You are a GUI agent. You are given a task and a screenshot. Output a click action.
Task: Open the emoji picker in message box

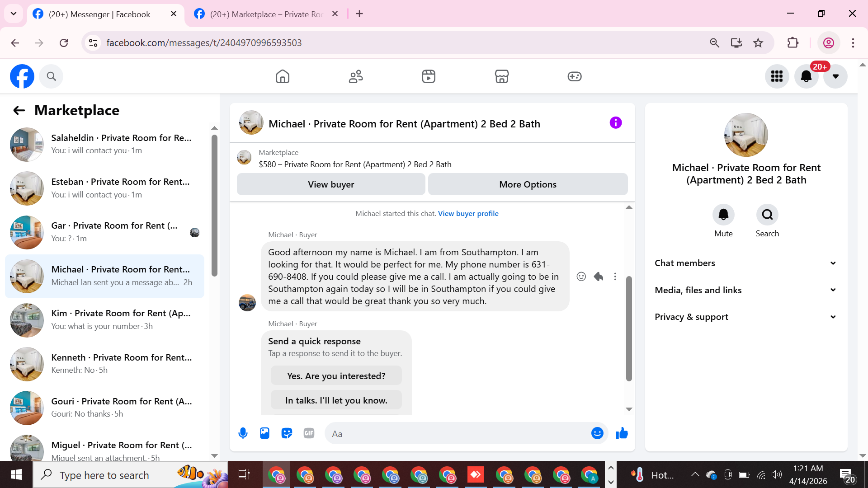[x=597, y=433]
